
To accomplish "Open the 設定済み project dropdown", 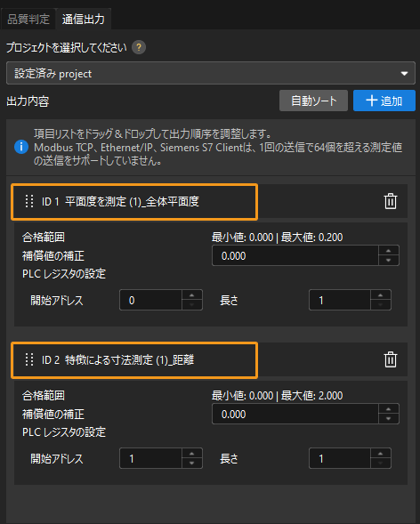I will pos(211,73).
